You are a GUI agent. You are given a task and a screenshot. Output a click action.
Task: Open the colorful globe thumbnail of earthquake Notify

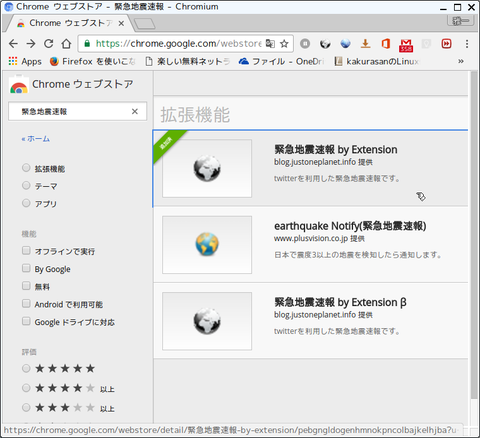click(207, 245)
